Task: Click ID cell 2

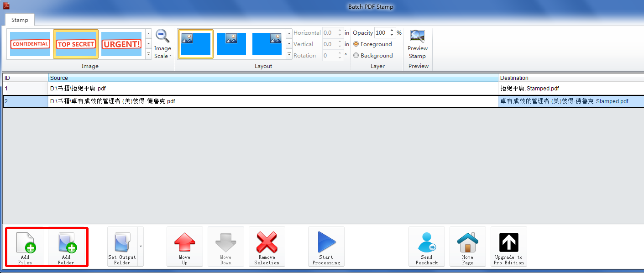Action: click(25, 101)
